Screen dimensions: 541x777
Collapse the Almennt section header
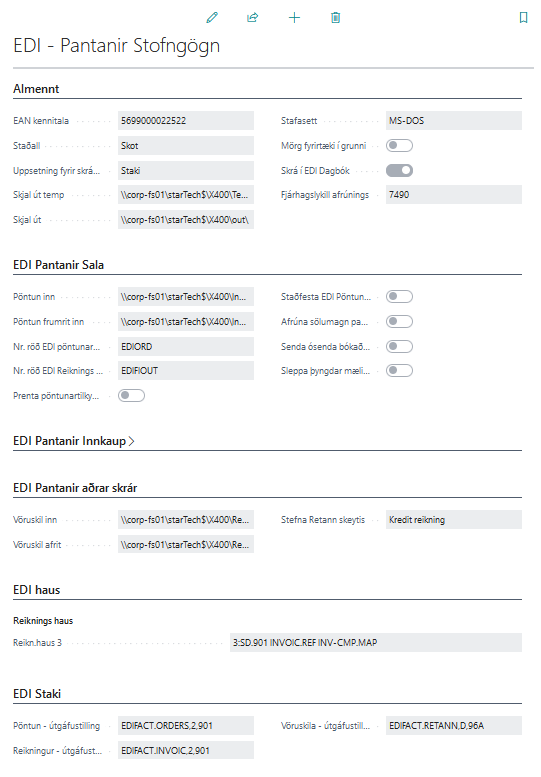click(36, 89)
